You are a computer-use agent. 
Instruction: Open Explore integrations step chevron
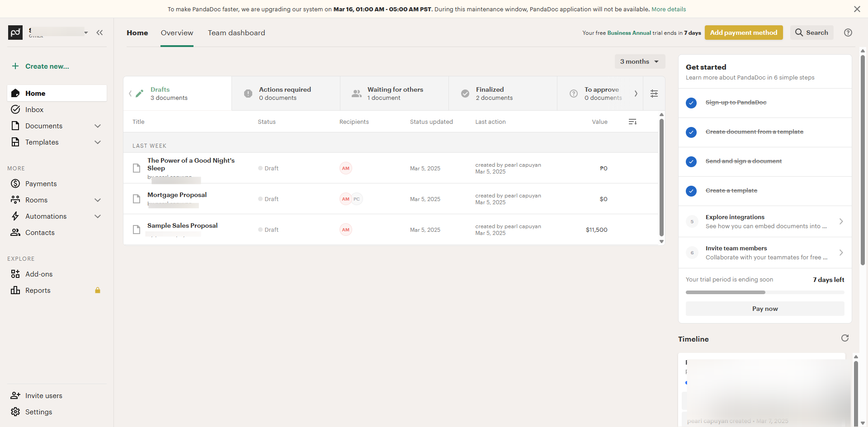pyautogui.click(x=841, y=221)
